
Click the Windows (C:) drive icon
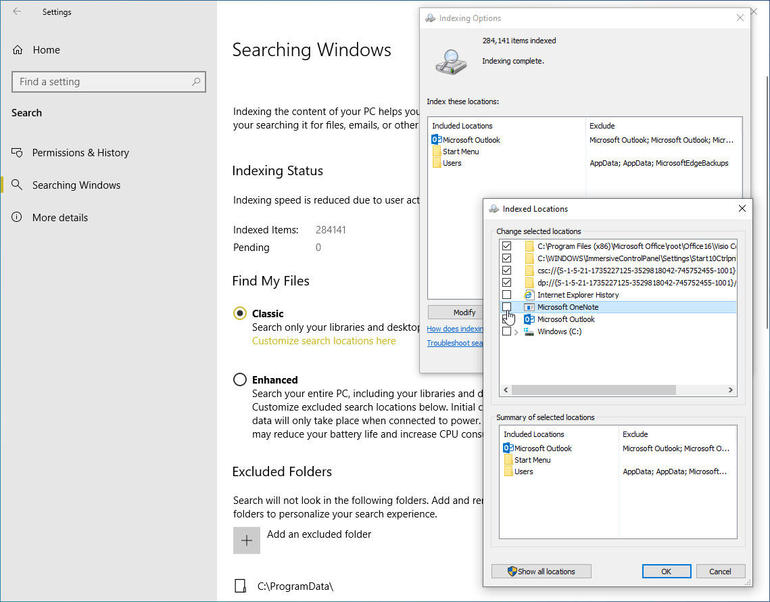pos(529,331)
